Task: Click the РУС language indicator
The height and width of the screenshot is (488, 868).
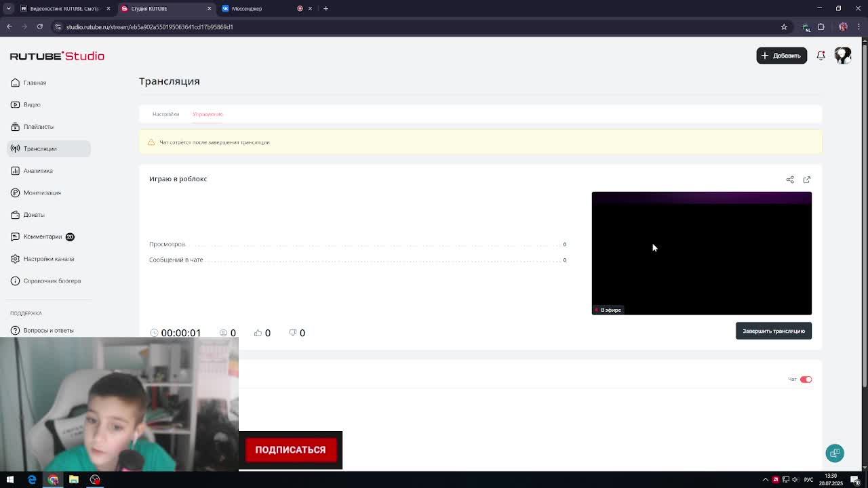Action: point(808,480)
